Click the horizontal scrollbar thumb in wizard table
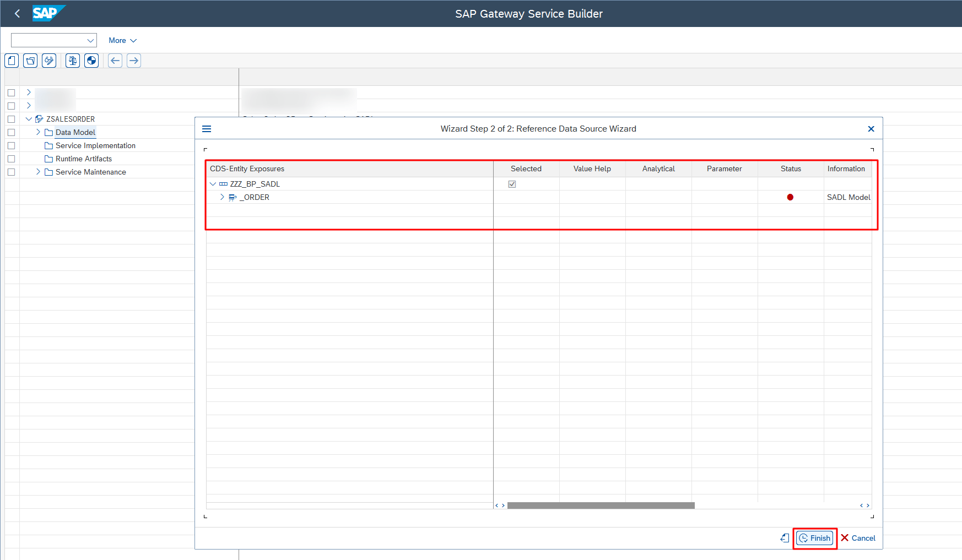Viewport: 962px width, 560px height. click(x=601, y=505)
